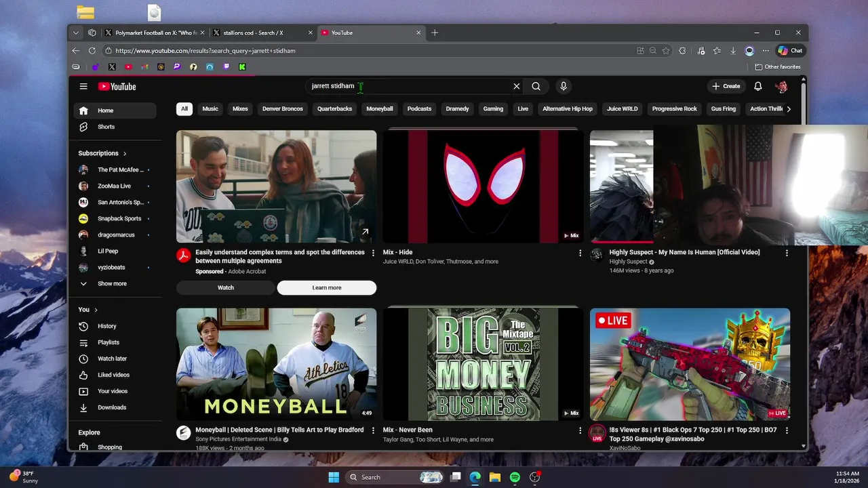
Task: Open Watch later list
Action: (x=115, y=359)
